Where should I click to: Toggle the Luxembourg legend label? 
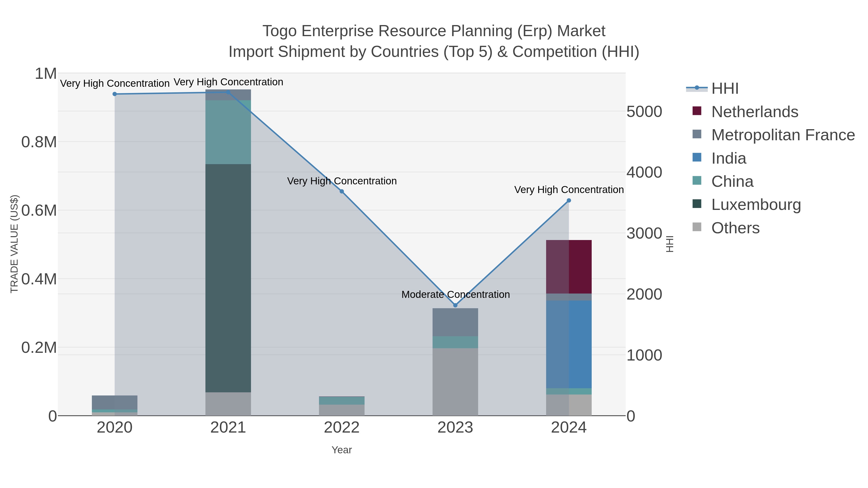tap(756, 205)
